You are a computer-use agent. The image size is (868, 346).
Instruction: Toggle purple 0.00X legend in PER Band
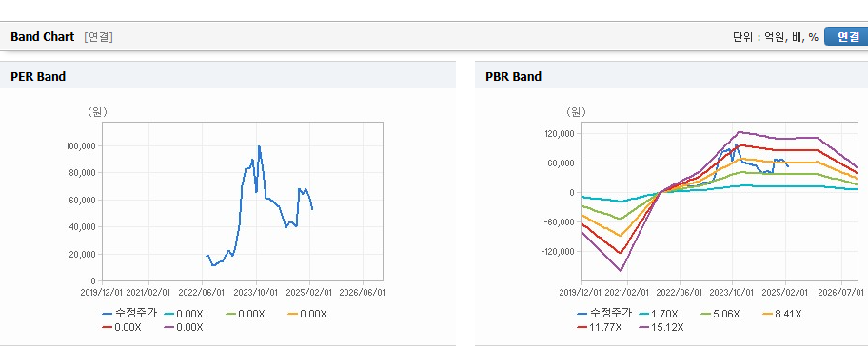click(x=184, y=327)
